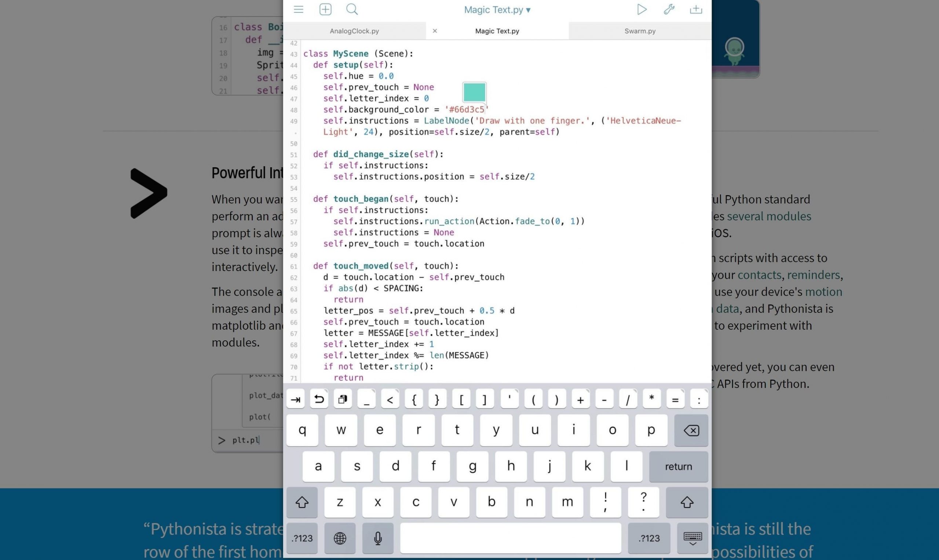Viewport: 939px width, 560px height.
Task: Toggle the left shift key
Action: point(302,502)
